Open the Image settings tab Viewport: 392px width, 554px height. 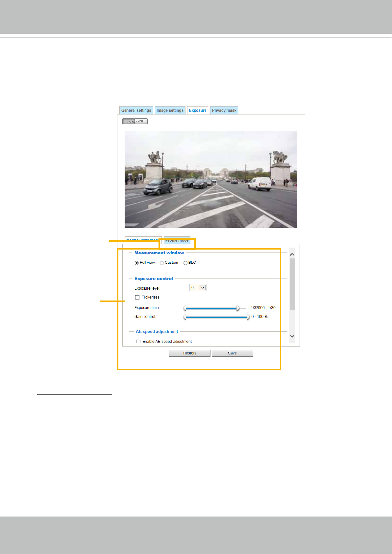[170, 110]
